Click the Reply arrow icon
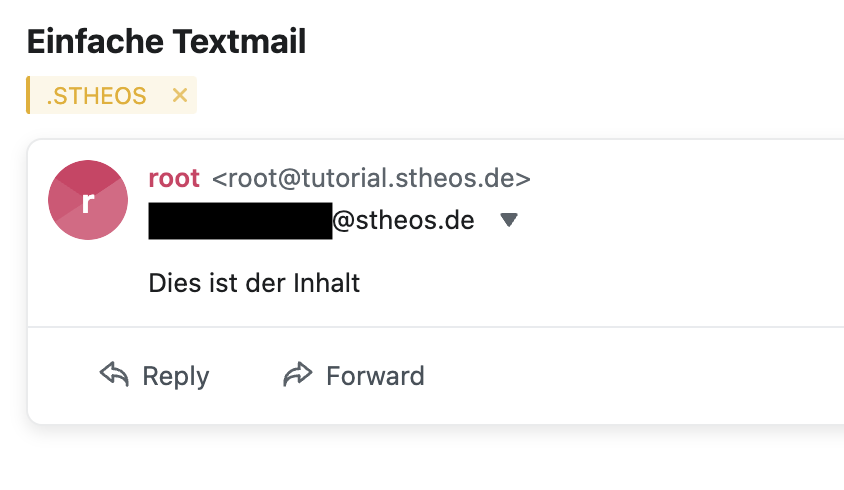Image resolution: width=844 pixels, height=490 pixels. [114, 375]
